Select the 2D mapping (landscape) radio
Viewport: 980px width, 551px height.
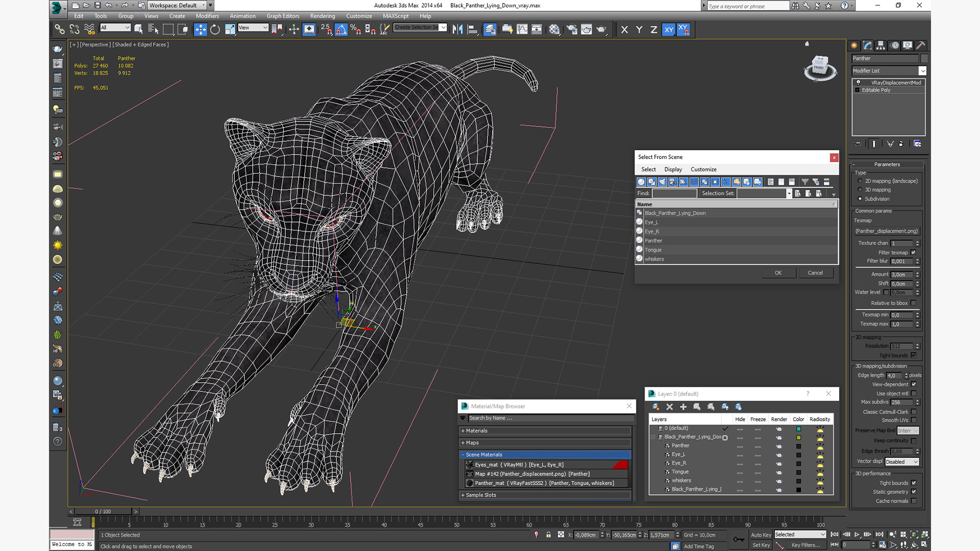(860, 181)
